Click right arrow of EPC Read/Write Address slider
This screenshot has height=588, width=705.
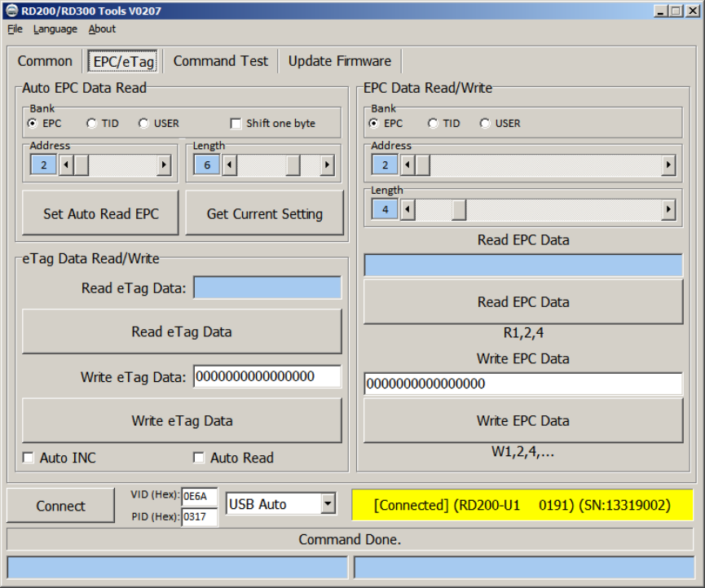pos(668,165)
